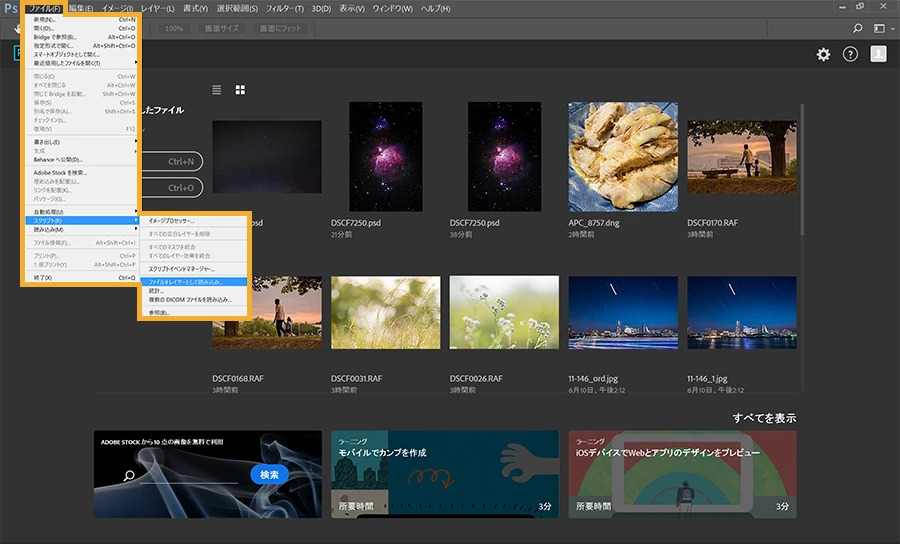Image resolution: width=900 pixels, height=544 pixels.
Task: Open the 表示(V) menu
Action: (x=351, y=9)
